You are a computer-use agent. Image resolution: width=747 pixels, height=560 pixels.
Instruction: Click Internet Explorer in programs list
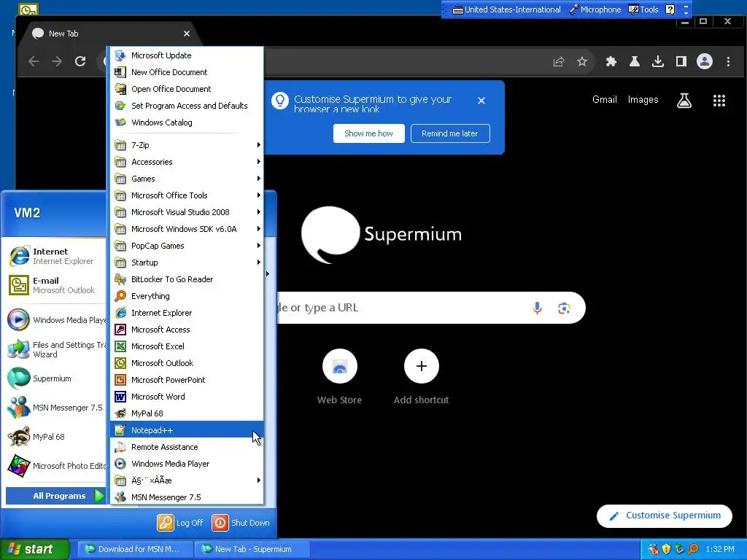(187, 313)
